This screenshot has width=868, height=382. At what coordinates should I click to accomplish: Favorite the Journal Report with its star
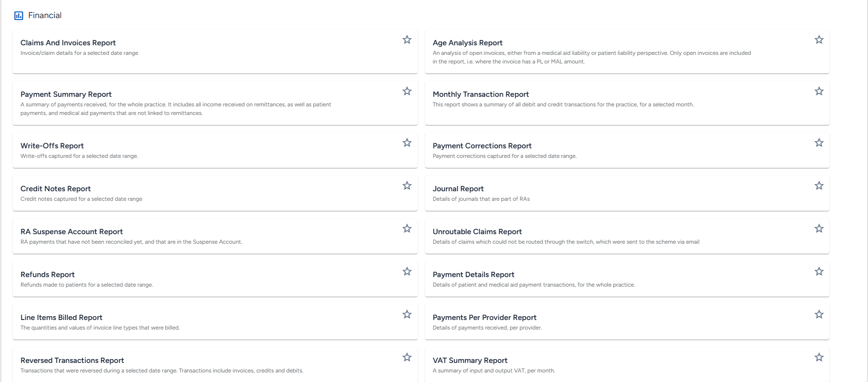click(x=819, y=186)
